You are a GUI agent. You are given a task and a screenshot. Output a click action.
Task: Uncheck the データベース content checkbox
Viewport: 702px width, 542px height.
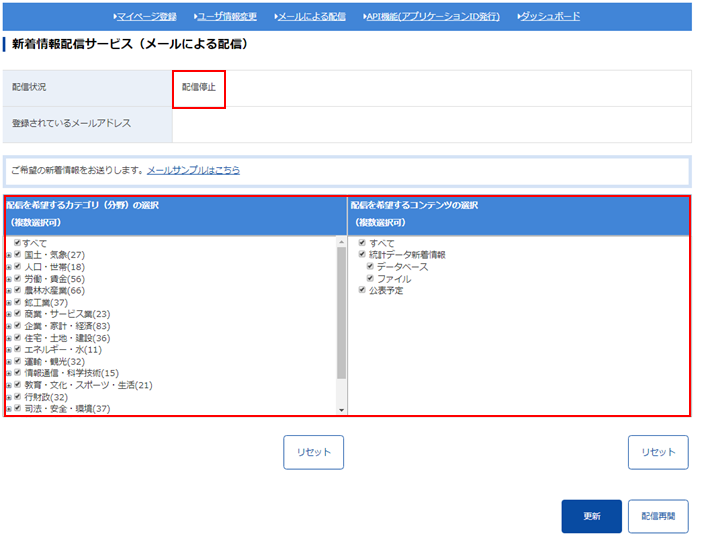pyautogui.click(x=370, y=267)
